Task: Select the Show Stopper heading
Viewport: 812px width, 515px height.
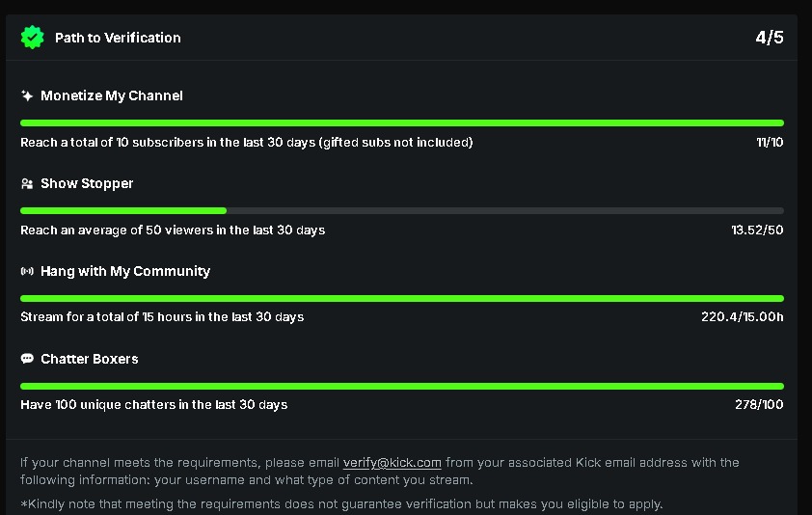Action: [x=87, y=184]
